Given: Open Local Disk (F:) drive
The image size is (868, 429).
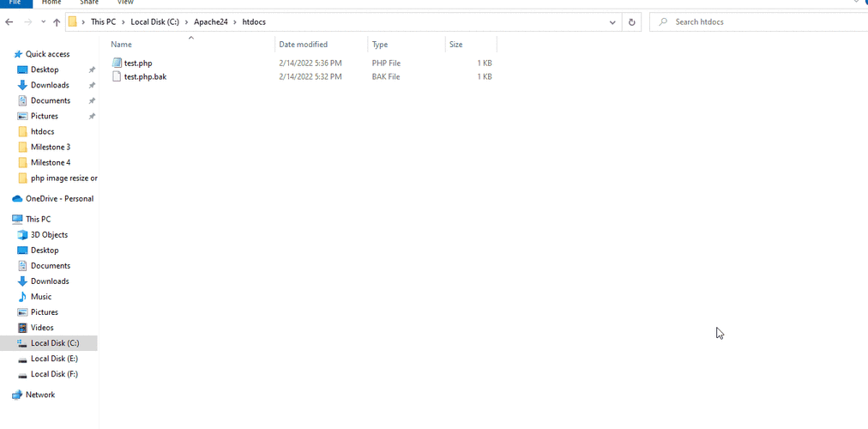Looking at the screenshot, I should pos(54,374).
